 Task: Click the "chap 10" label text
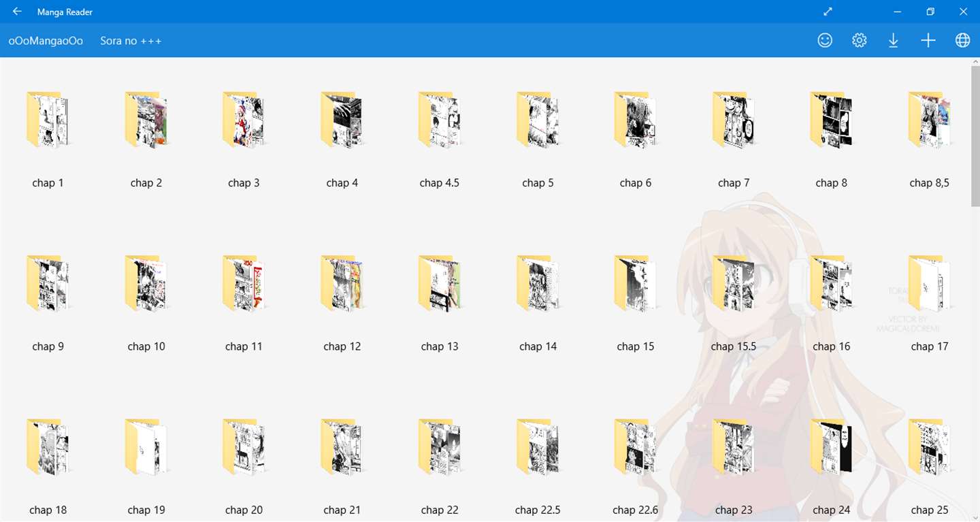pyautogui.click(x=146, y=346)
